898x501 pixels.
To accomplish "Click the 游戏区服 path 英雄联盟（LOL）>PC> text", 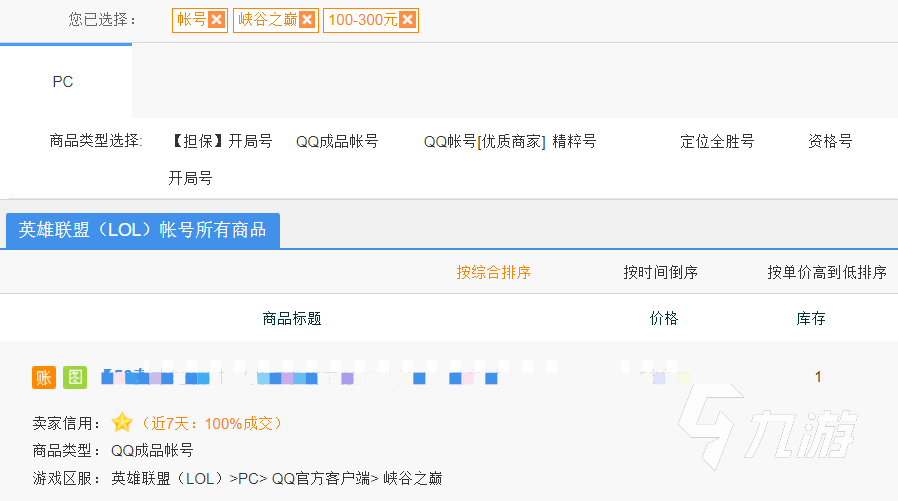I will 189,479.
